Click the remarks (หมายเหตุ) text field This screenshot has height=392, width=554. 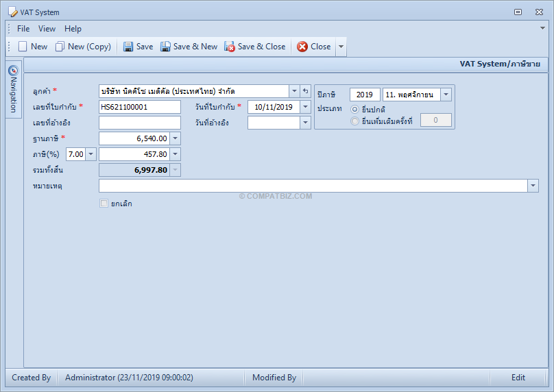313,186
